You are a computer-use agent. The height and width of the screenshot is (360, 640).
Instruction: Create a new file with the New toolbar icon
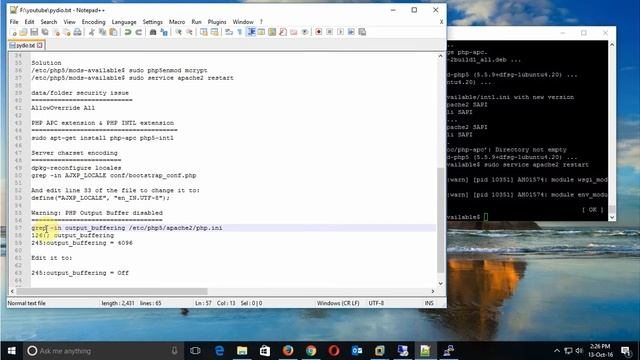pos(13,32)
